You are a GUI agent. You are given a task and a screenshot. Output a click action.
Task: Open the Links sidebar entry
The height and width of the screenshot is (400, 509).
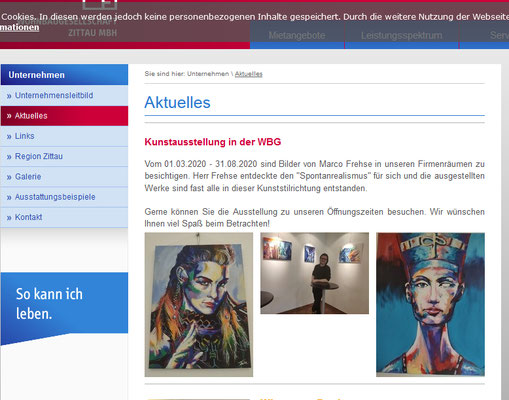(64, 136)
